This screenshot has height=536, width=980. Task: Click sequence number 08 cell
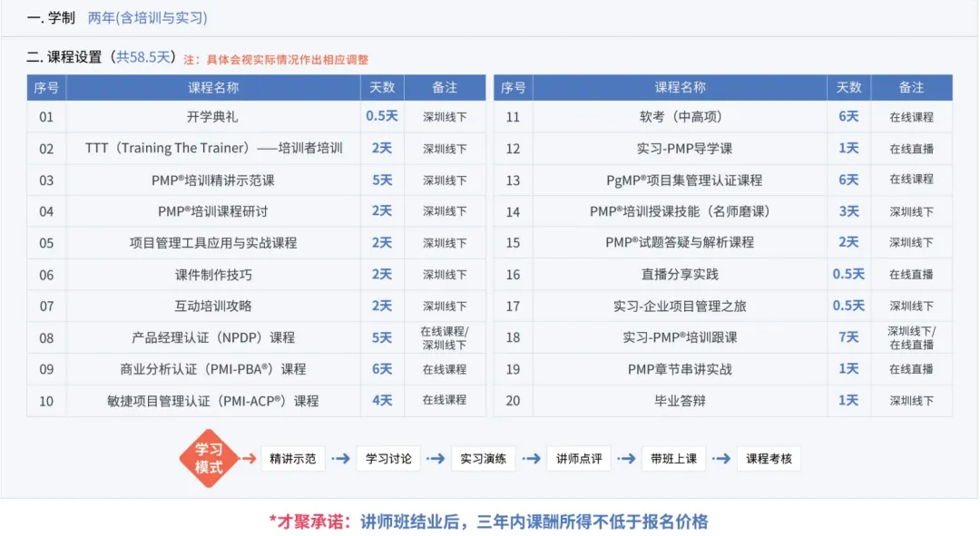point(46,338)
